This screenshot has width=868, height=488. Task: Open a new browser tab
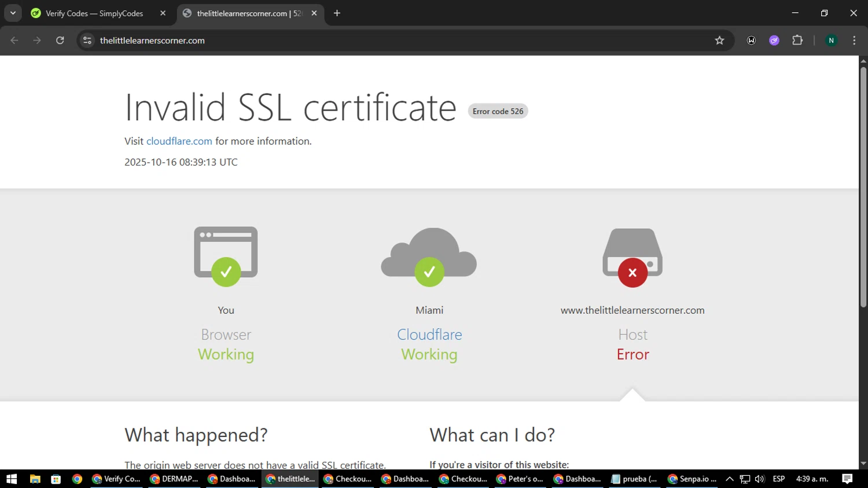(337, 13)
